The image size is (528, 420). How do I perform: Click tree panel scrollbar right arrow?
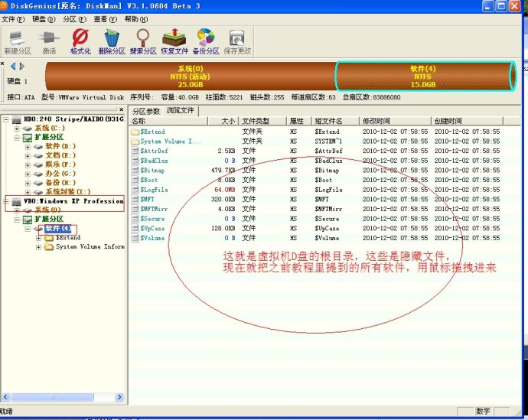119,397
